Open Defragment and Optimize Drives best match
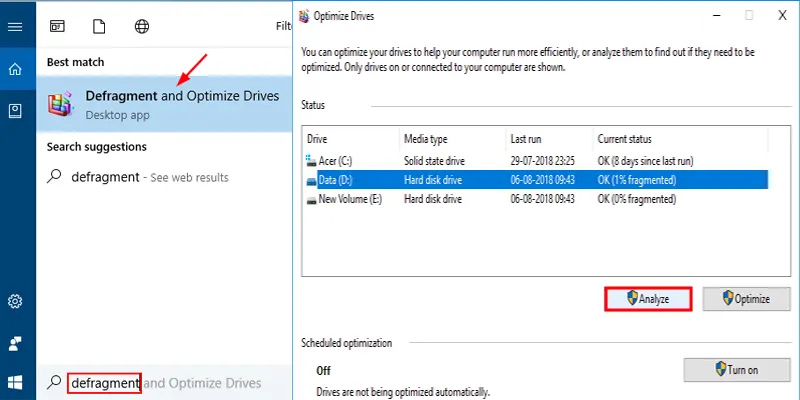 click(x=164, y=104)
